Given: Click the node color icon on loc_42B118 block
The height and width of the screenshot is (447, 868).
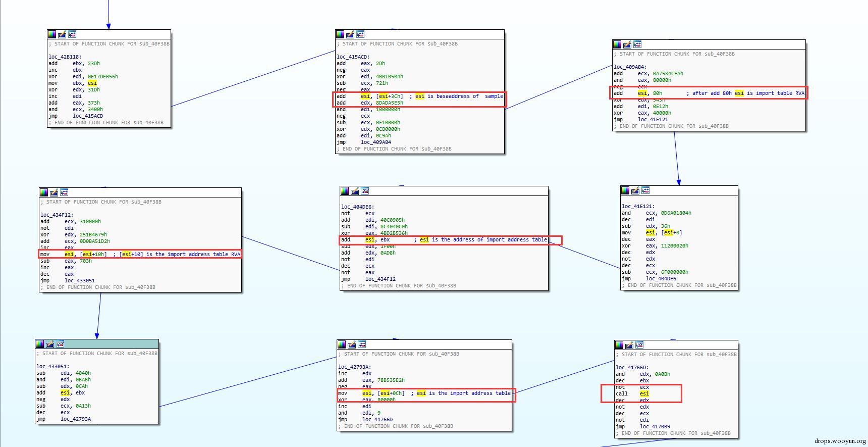Looking at the screenshot, I should [52, 34].
